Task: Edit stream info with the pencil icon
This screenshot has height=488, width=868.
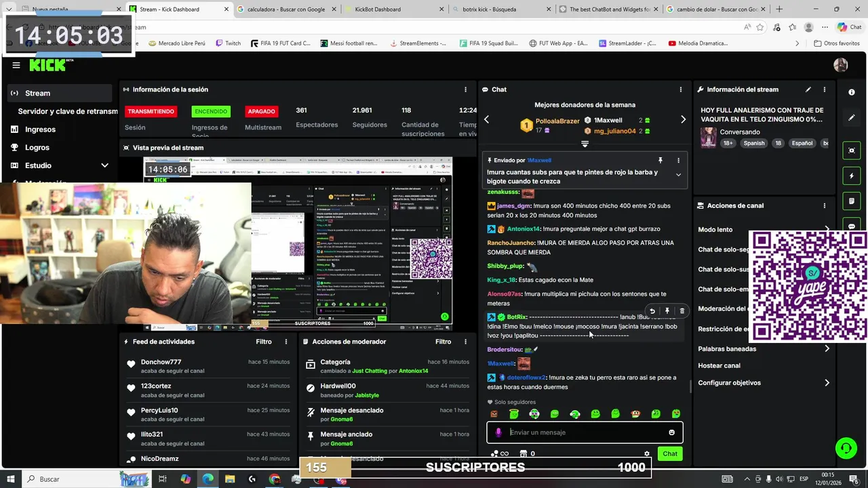Action: (808, 89)
